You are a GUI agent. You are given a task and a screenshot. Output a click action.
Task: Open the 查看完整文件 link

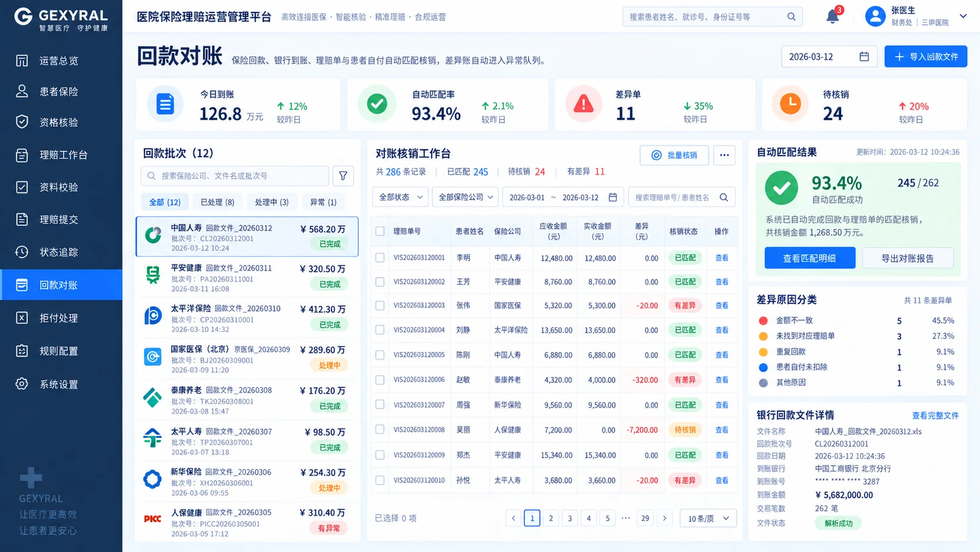pos(935,415)
